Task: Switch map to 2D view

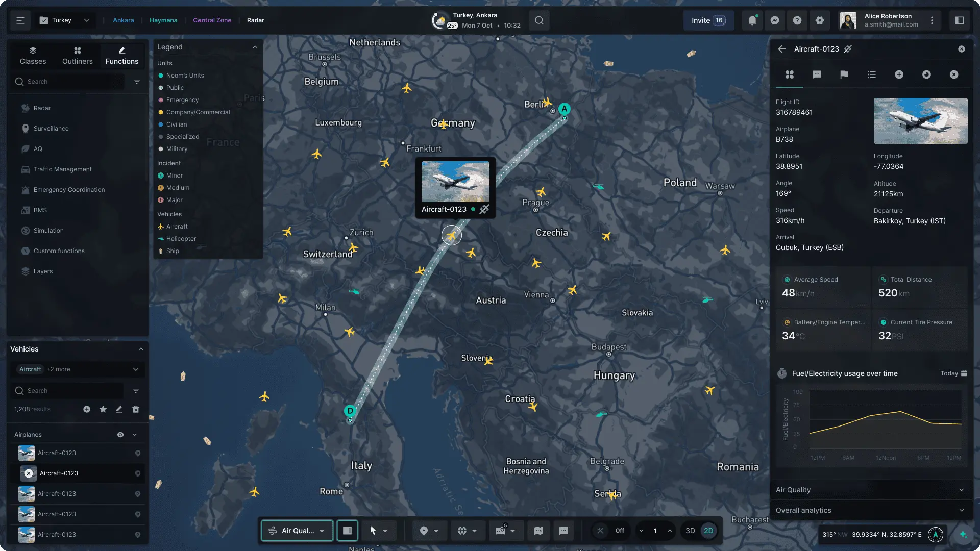Action: coord(708,531)
